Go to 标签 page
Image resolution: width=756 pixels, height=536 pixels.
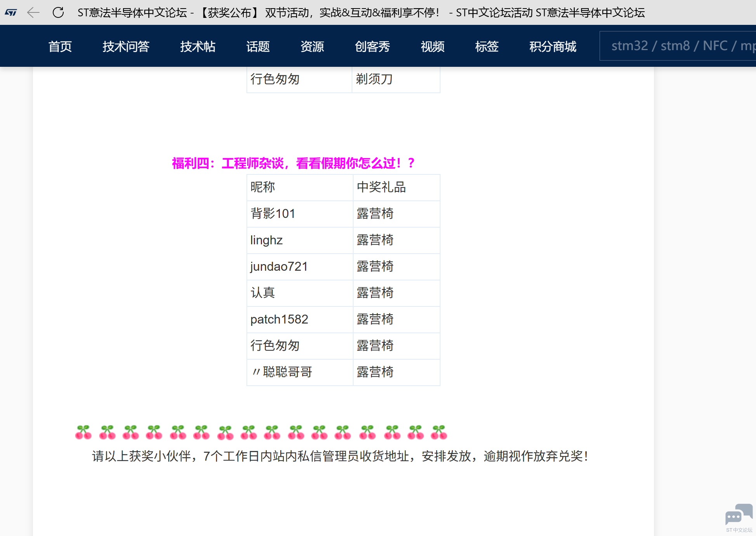point(487,46)
